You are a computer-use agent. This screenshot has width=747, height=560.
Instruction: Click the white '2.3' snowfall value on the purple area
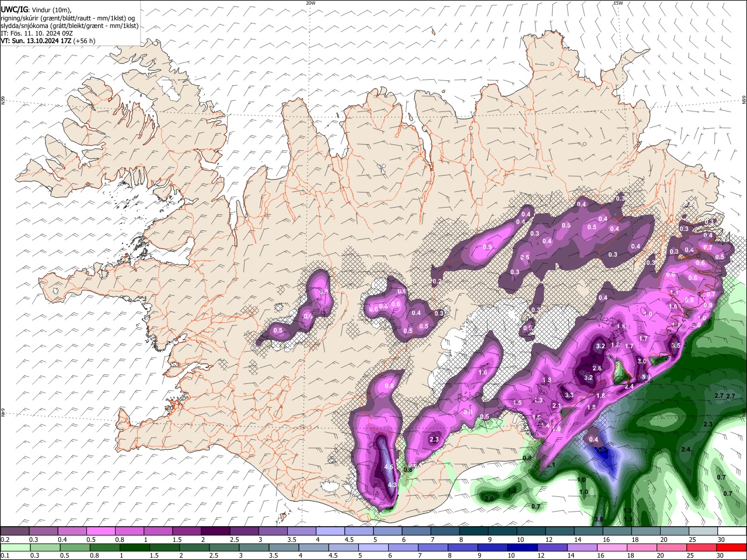434,439
